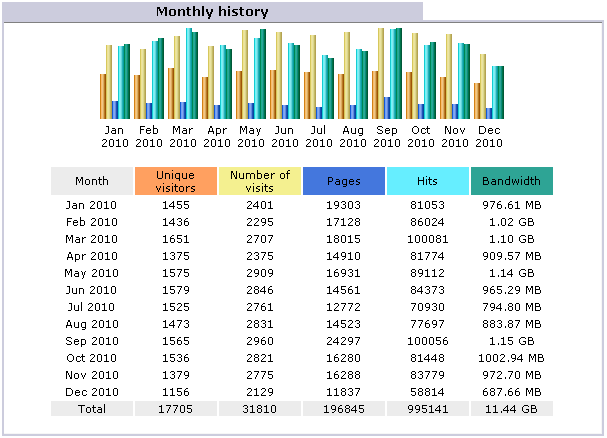
Task: Click the gray 'Month' column header
Action: 92,181
